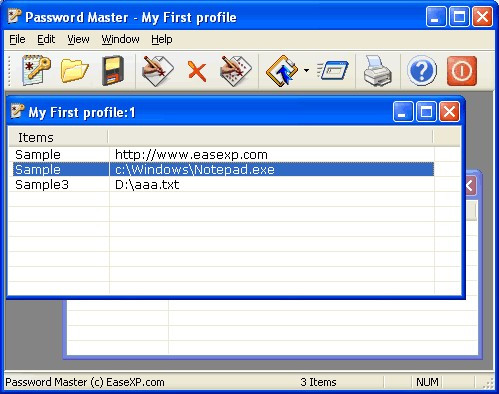The height and width of the screenshot is (394, 499).
Task: Add a new item with the pencil icon
Action: (158, 70)
